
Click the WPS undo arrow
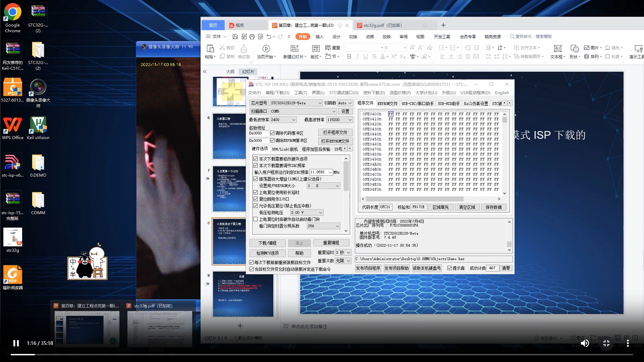[269, 37]
